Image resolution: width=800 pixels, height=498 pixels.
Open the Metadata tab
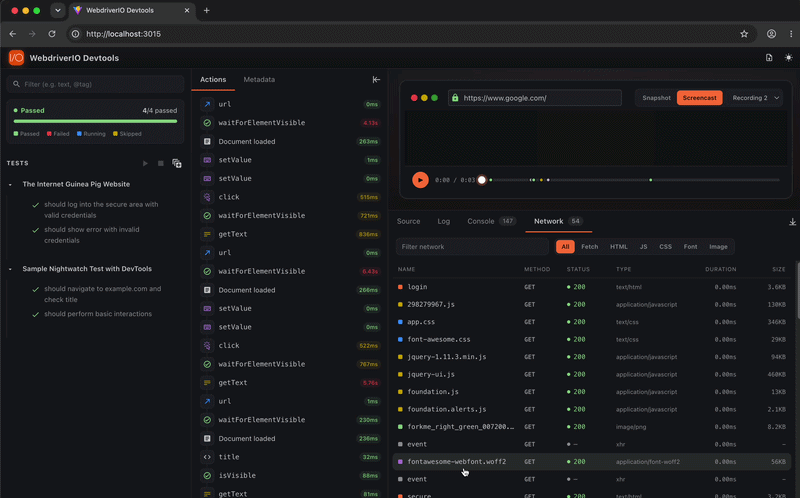click(x=259, y=80)
